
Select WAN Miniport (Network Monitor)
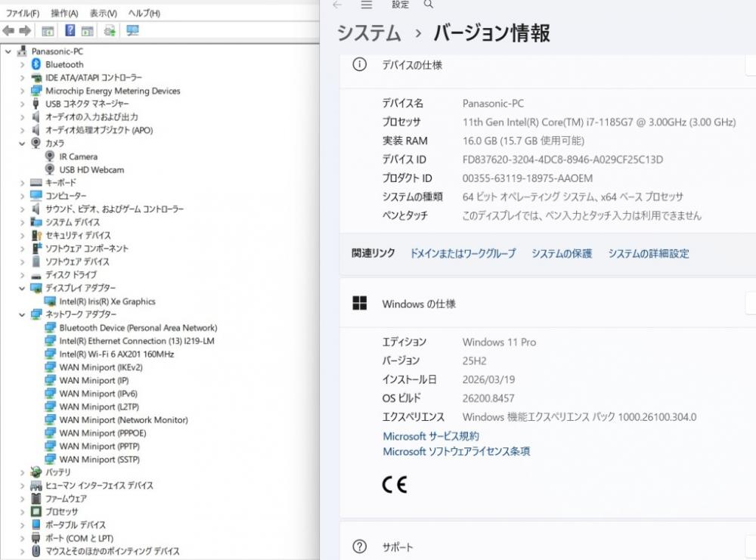[123, 419]
